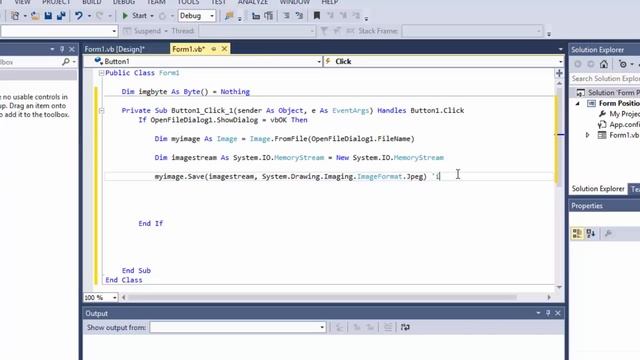Click the Toolbox search magnifier icon
The image size is (640, 360).
[x=66, y=62]
